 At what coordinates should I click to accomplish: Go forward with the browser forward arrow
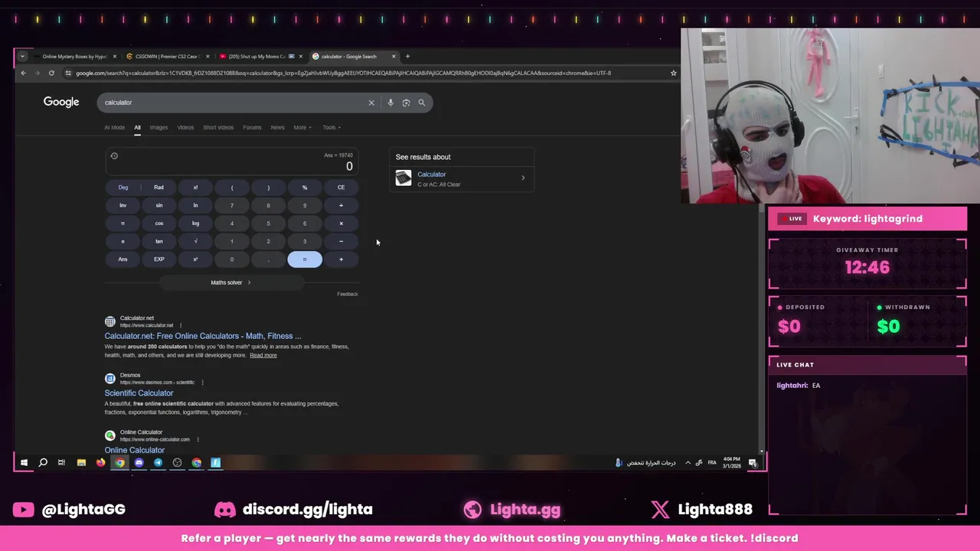(x=37, y=73)
